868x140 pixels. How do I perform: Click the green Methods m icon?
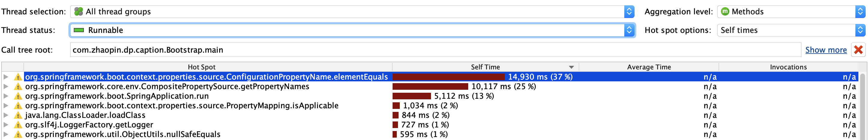click(725, 11)
